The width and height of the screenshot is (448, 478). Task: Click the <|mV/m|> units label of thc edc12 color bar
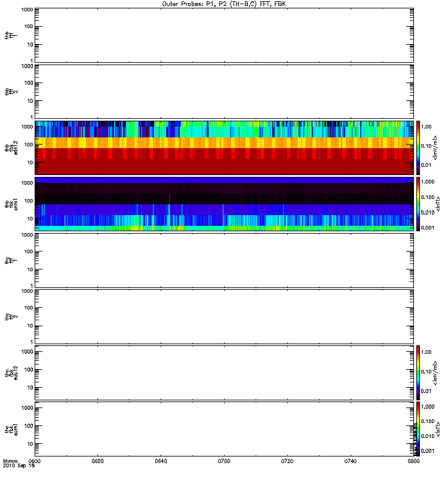[435, 373]
